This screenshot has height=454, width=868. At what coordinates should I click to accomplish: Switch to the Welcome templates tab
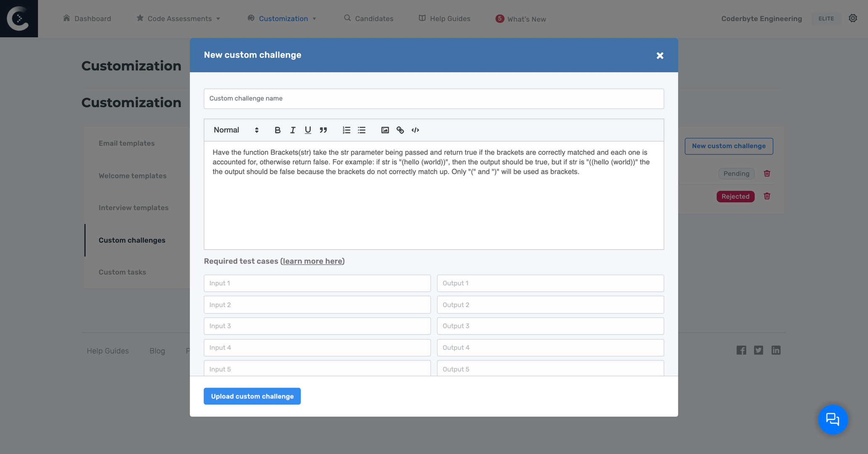(x=132, y=176)
